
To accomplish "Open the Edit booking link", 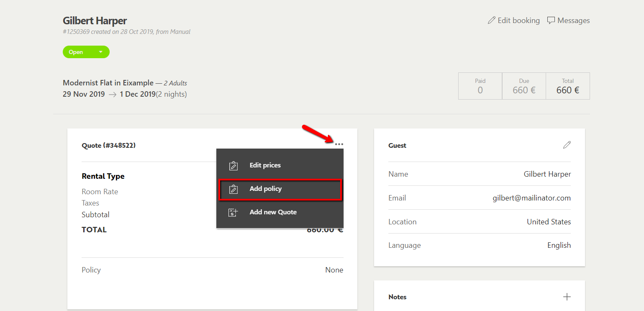I will pyautogui.click(x=514, y=21).
